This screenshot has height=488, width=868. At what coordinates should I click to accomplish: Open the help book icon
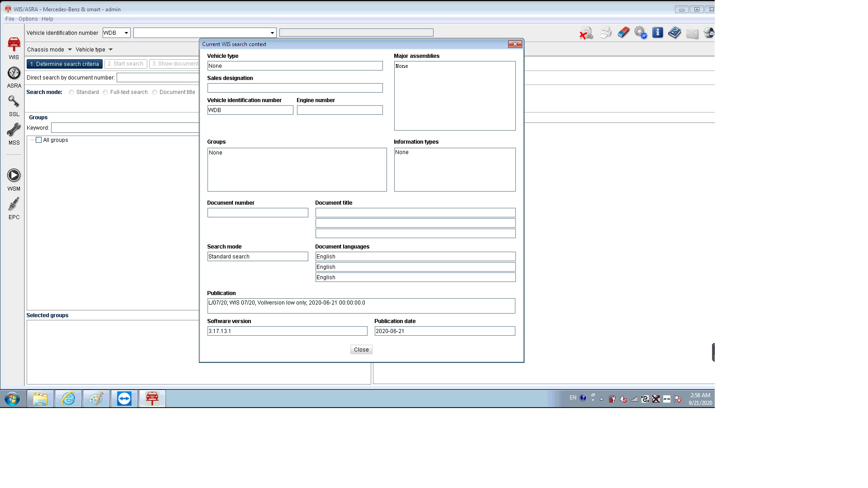(675, 33)
